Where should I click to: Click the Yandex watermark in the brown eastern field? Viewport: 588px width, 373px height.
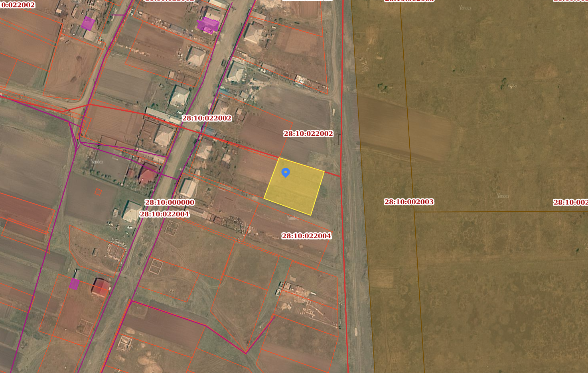pyautogui.click(x=503, y=196)
